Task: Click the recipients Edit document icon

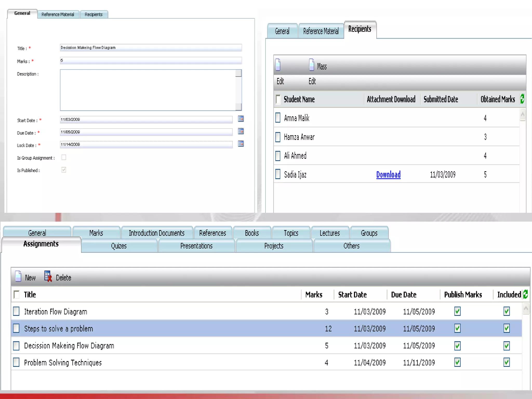Action: pos(278,65)
